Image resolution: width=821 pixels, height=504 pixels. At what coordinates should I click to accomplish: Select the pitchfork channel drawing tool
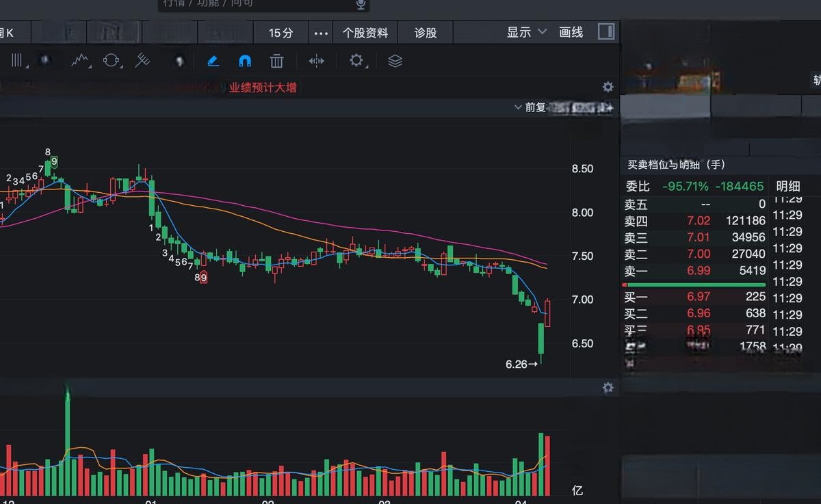(142, 61)
